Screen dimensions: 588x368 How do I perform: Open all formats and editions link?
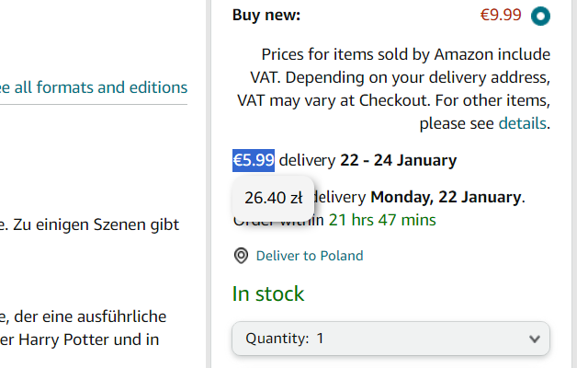click(95, 87)
